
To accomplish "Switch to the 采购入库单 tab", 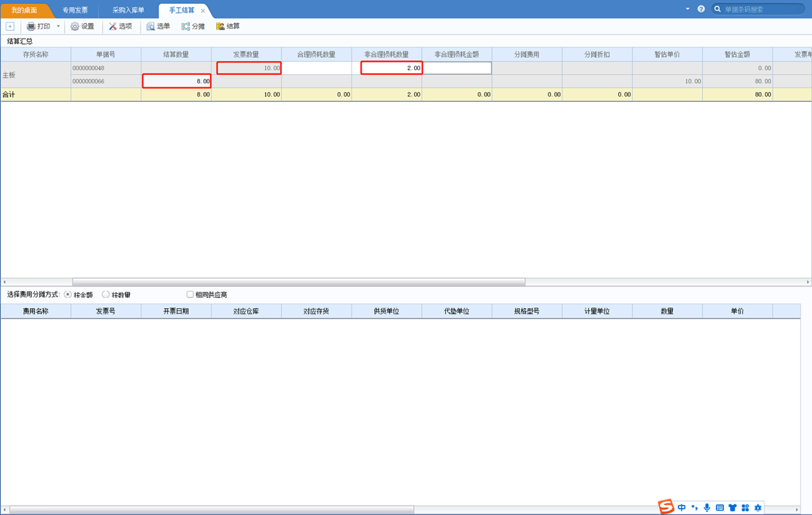I will pyautogui.click(x=128, y=10).
